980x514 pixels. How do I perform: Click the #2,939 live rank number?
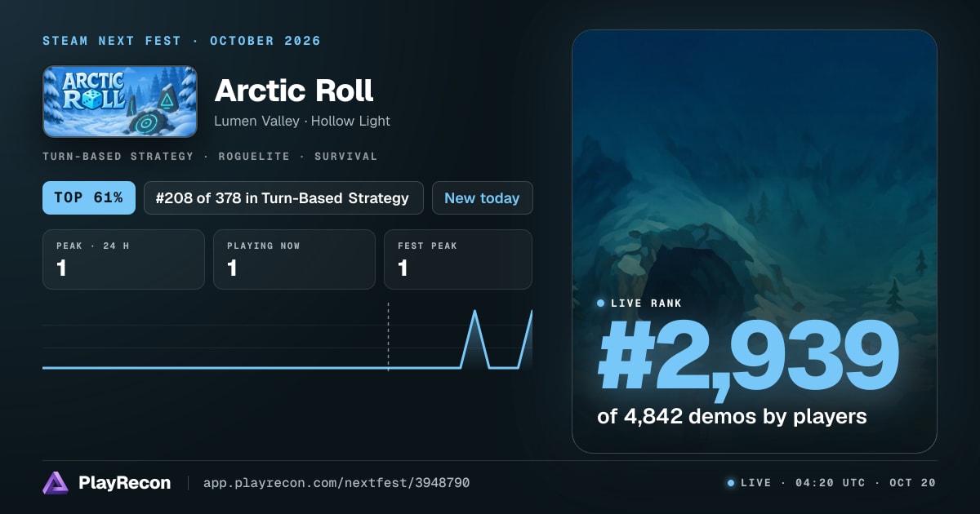pyautogui.click(x=749, y=357)
